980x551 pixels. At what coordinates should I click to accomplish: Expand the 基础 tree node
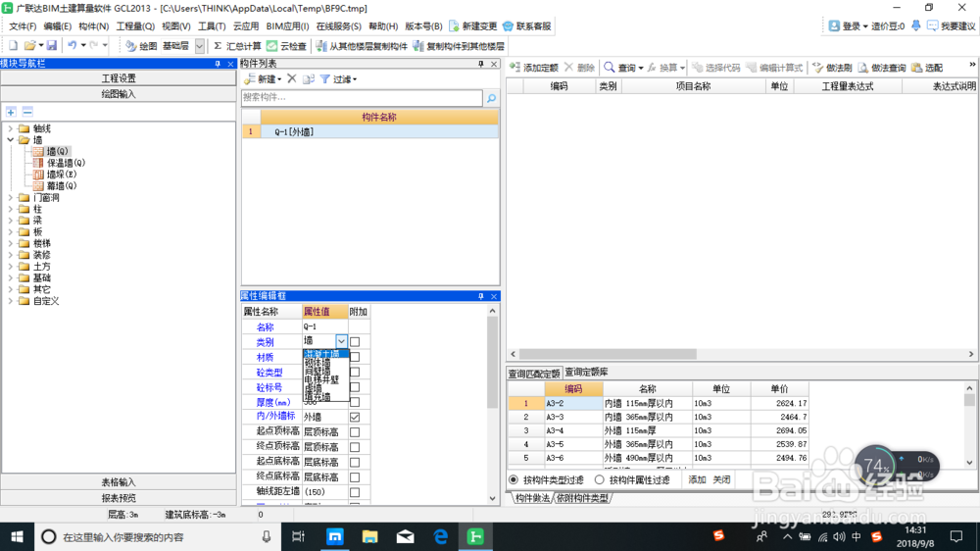[x=11, y=277]
